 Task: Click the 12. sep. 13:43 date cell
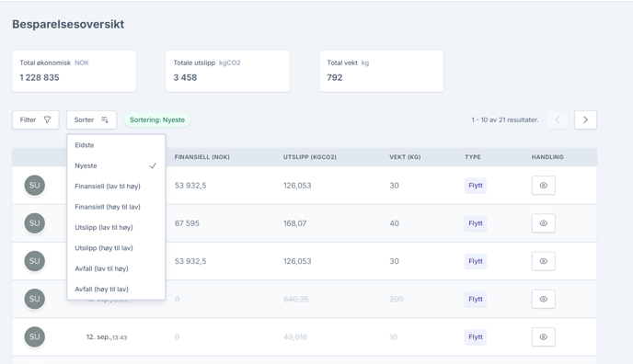[107, 337]
